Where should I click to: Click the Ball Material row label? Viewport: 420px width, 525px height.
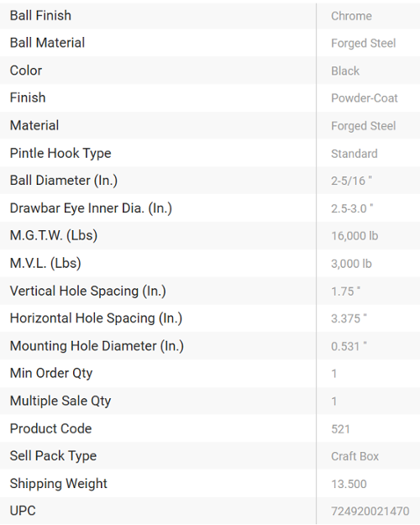47,43
